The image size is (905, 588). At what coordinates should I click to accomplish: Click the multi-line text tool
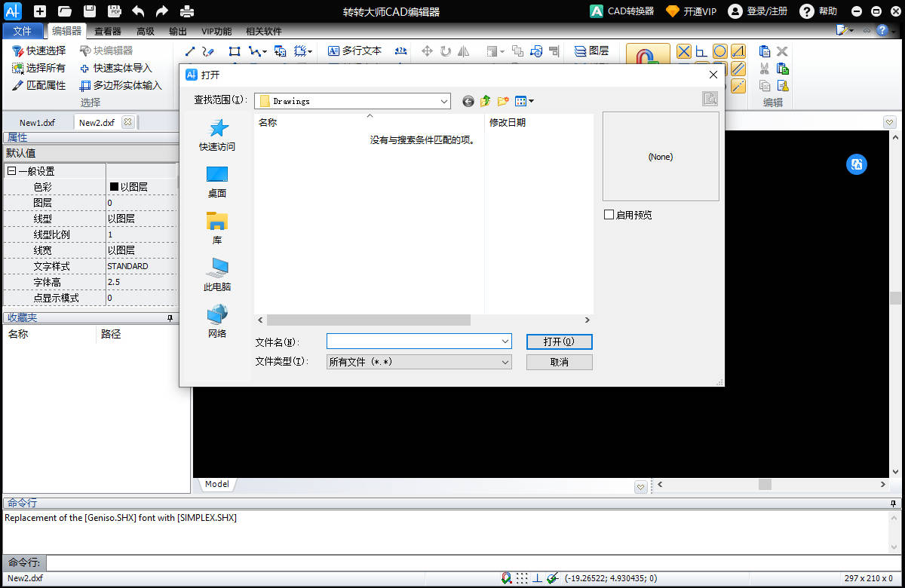[x=355, y=51]
